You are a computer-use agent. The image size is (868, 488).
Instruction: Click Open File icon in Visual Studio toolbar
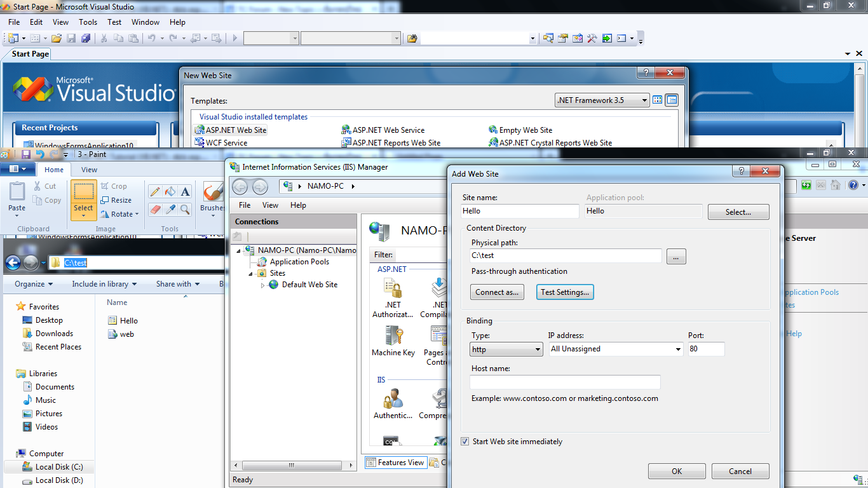pos(57,38)
